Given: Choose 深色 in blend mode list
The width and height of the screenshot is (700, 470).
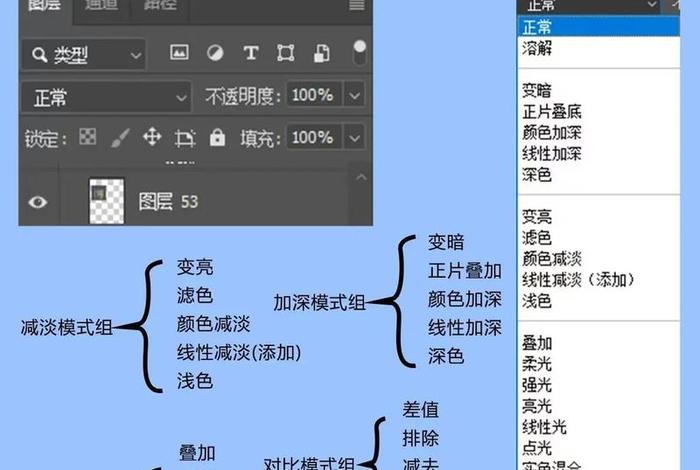Looking at the screenshot, I should pos(537,174).
